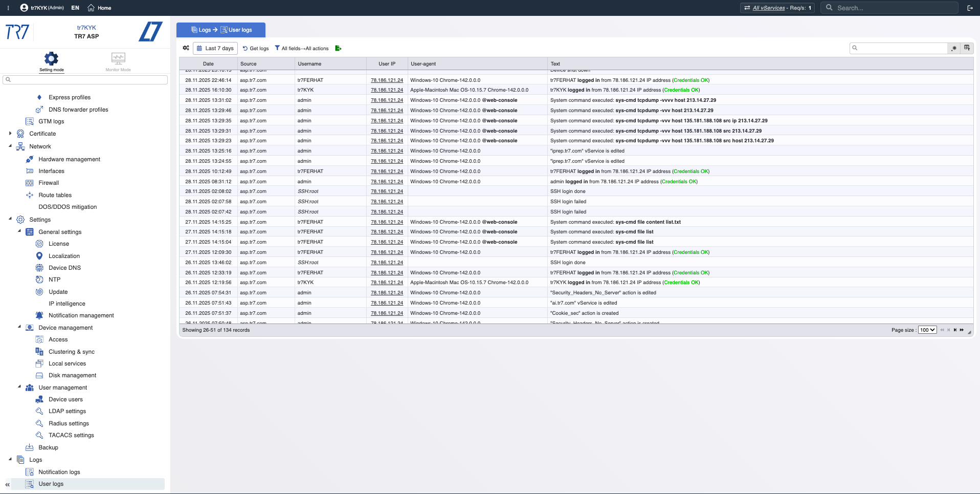The height and width of the screenshot is (494, 980).
Task: Sort table by Date column header
Action: [208, 64]
